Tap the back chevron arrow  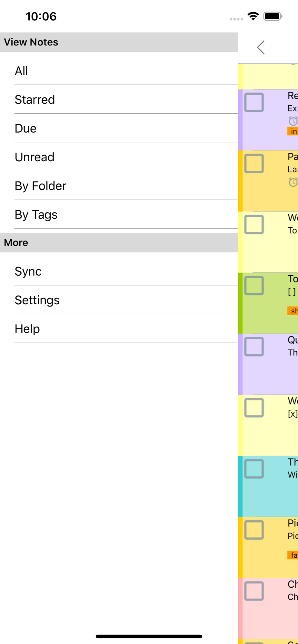261,47
